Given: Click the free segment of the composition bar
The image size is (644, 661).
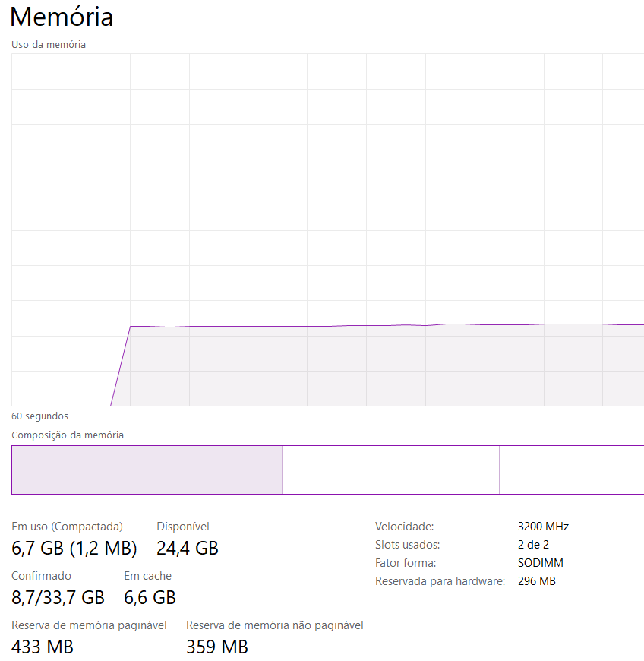Looking at the screenshot, I should pyautogui.click(x=572, y=470).
